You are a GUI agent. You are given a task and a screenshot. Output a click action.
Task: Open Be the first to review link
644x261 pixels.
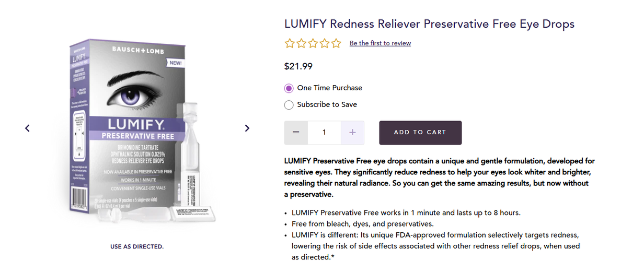(x=380, y=43)
